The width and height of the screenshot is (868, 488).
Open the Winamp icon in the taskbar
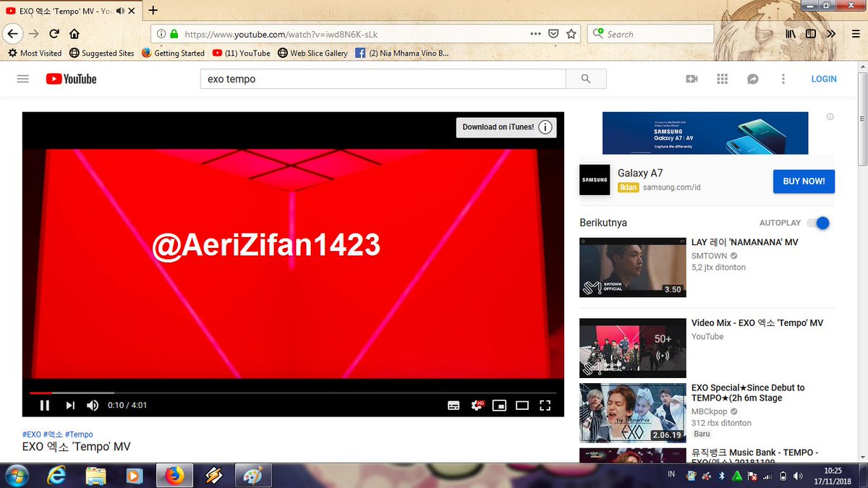pos(213,475)
